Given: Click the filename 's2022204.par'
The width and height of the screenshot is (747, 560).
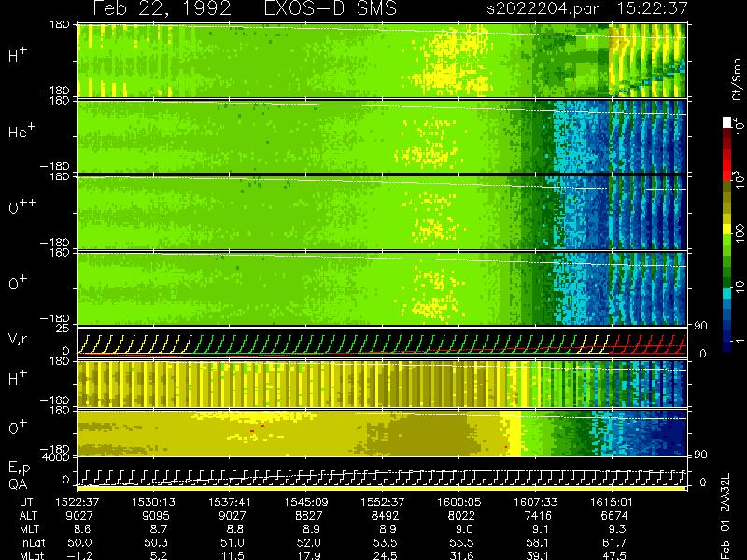Looking at the screenshot, I should click(x=543, y=8).
